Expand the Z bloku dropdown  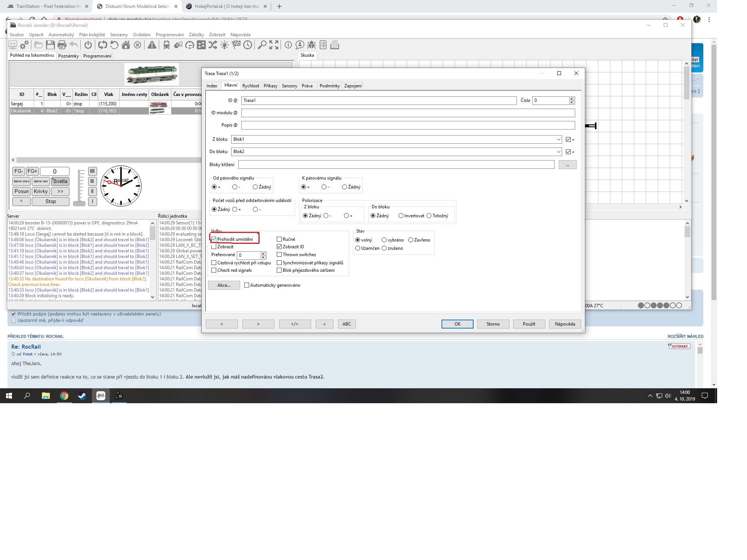point(558,140)
